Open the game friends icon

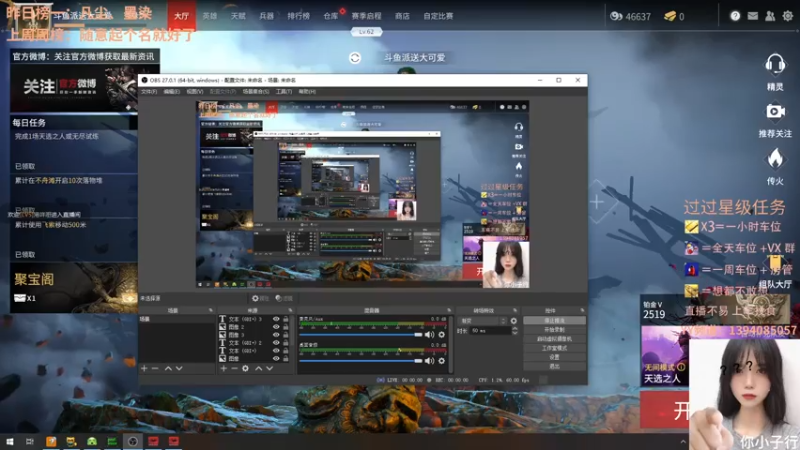770,16
